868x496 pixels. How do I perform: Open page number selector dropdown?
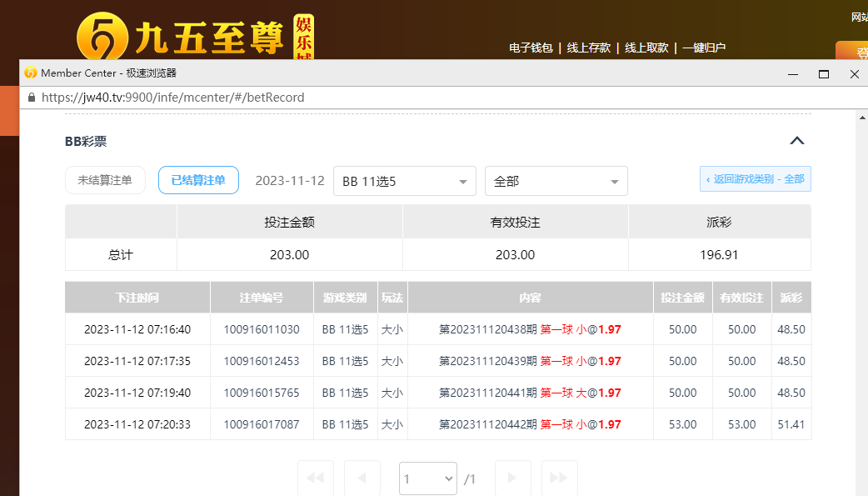click(x=427, y=478)
